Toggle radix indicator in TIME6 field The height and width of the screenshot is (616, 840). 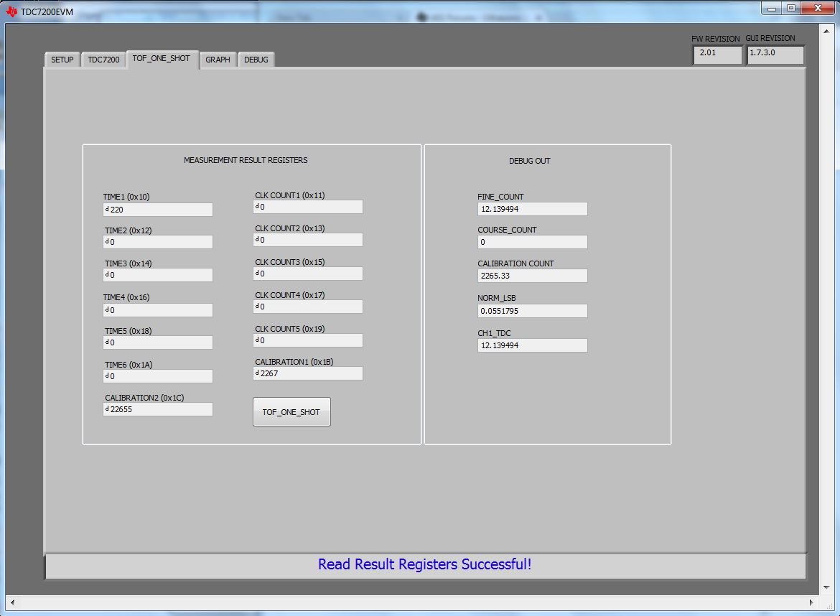pos(106,375)
